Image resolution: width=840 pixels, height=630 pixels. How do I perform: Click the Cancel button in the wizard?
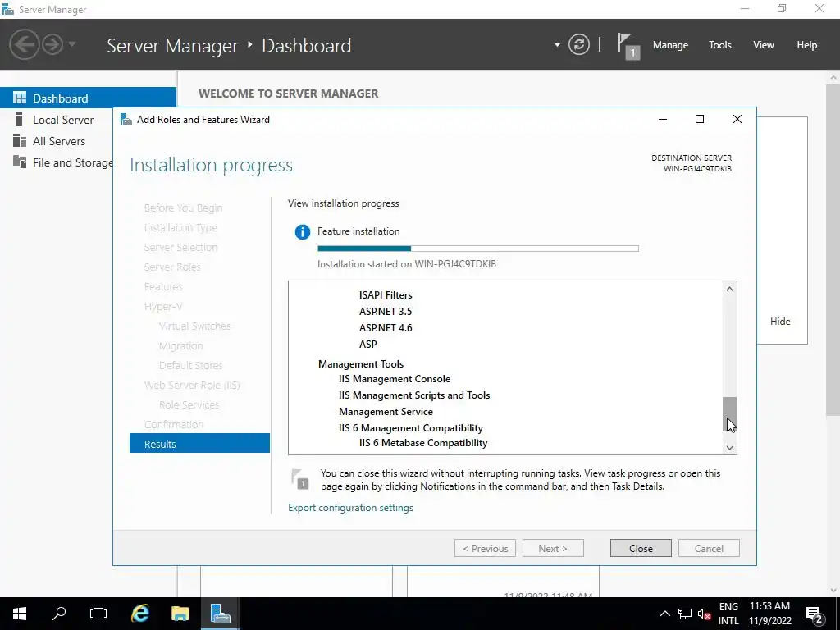tap(709, 548)
